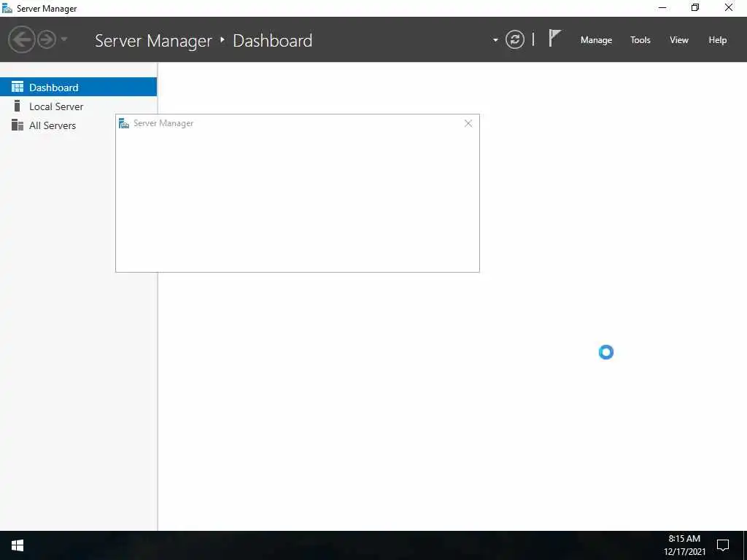This screenshot has width=747, height=560.
Task: Go back with the left arrow button
Action: (x=21, y=39)
